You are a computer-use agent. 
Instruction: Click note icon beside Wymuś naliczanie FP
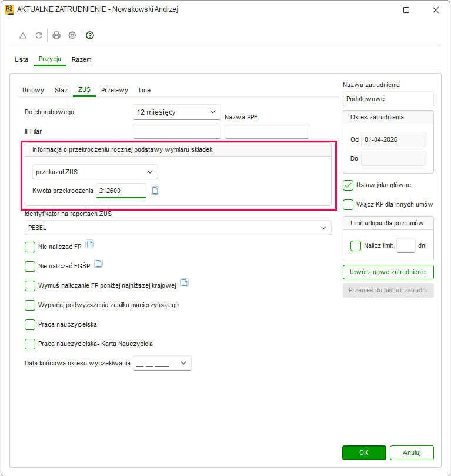click(185, 283)
